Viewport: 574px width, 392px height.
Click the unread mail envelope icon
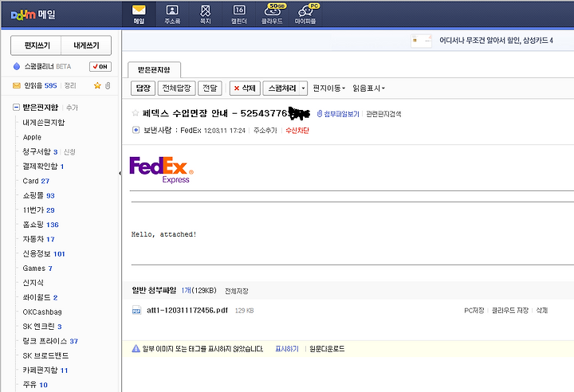click(17, 85)
